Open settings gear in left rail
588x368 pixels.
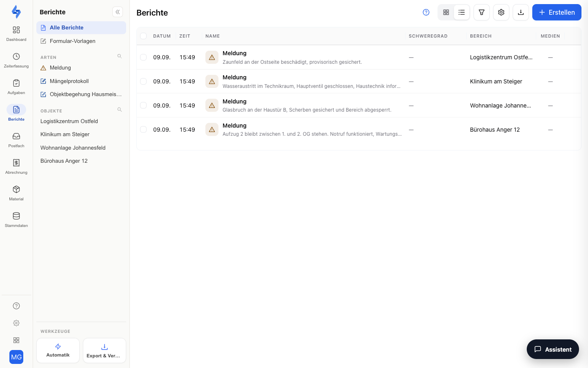tap(16, 323)
